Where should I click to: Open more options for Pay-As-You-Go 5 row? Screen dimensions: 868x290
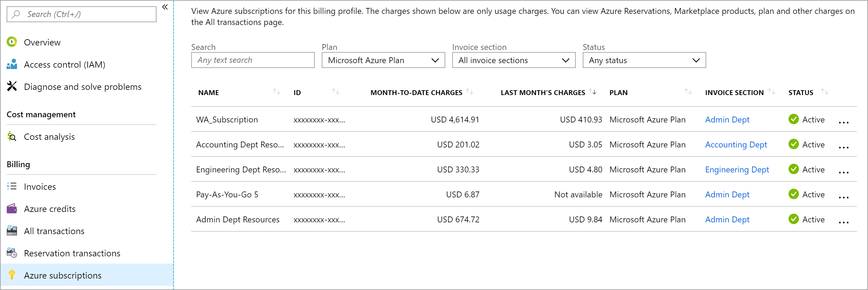843,197
